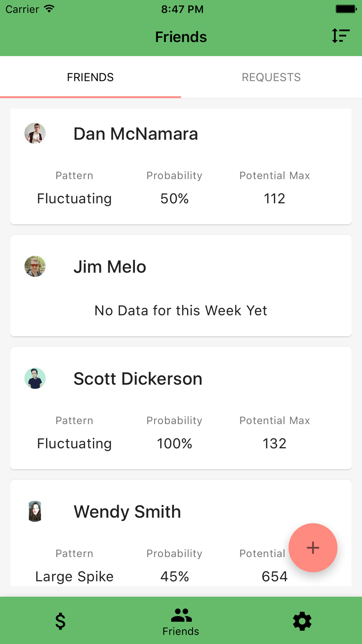Tap Dan McNamara's profile picture
This screenshot has height=644, width=362.
point(35,133)
